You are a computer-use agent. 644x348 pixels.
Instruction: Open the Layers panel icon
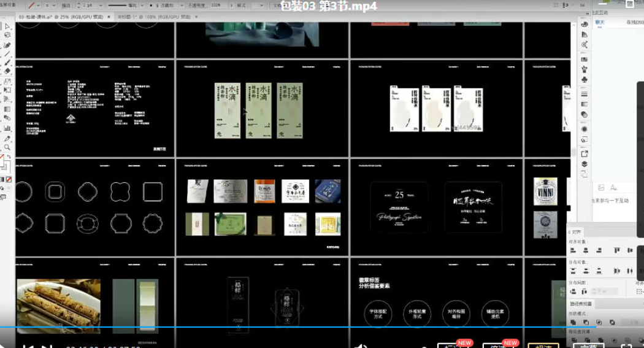click(585, 164)
